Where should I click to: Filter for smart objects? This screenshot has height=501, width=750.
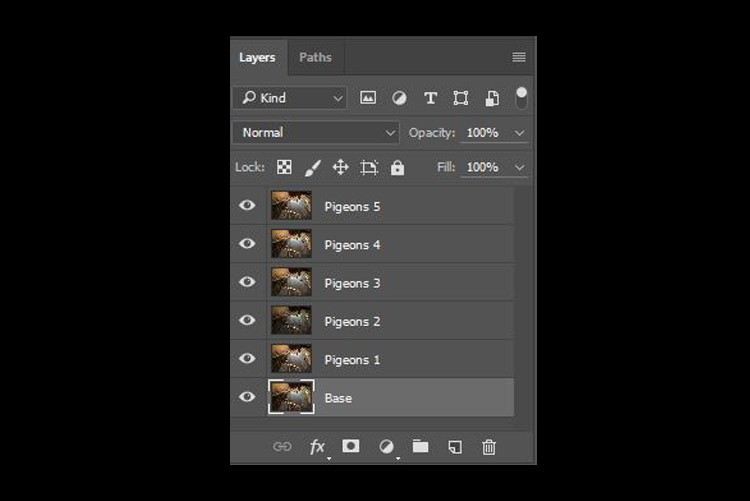point(492,98)
